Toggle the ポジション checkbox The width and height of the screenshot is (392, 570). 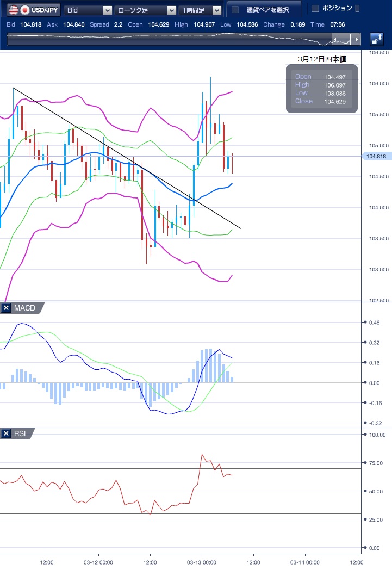click(315, 8)
